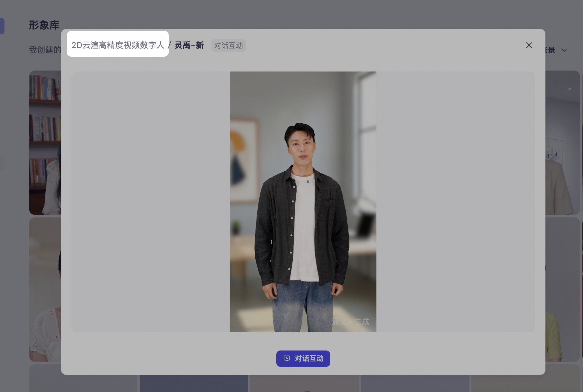583x392 pixels.
Task: Open the dark blue bottom-row thumbnail
Action: coord(194,383)
